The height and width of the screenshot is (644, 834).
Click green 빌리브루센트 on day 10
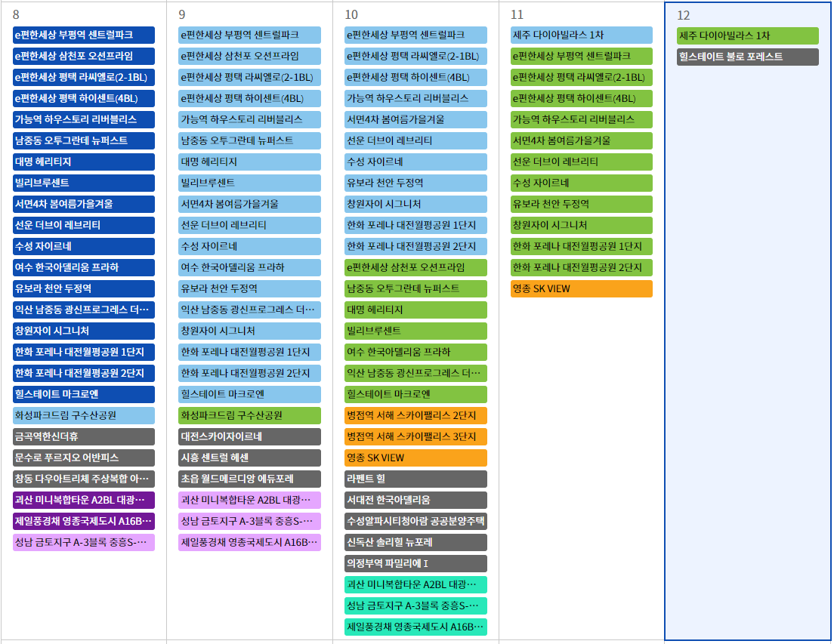[x=415, y=331]
